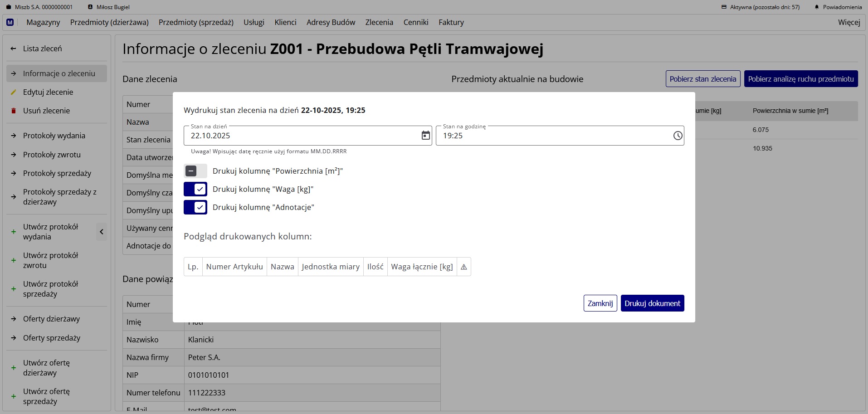Click the trash icon next to Usuń zlecenie
868x414 pixels.
tap(13, 111)
